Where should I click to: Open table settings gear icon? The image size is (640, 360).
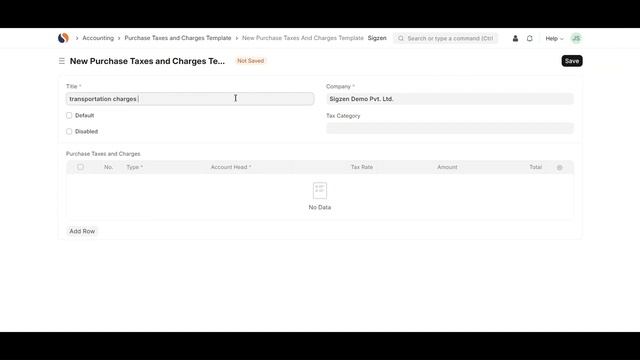tap(560, 167)
